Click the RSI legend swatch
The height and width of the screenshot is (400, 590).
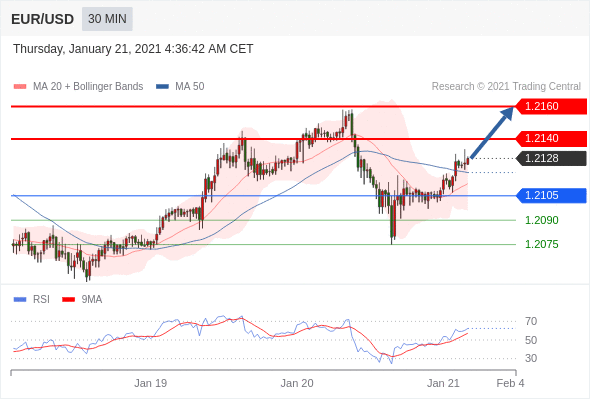20,300
